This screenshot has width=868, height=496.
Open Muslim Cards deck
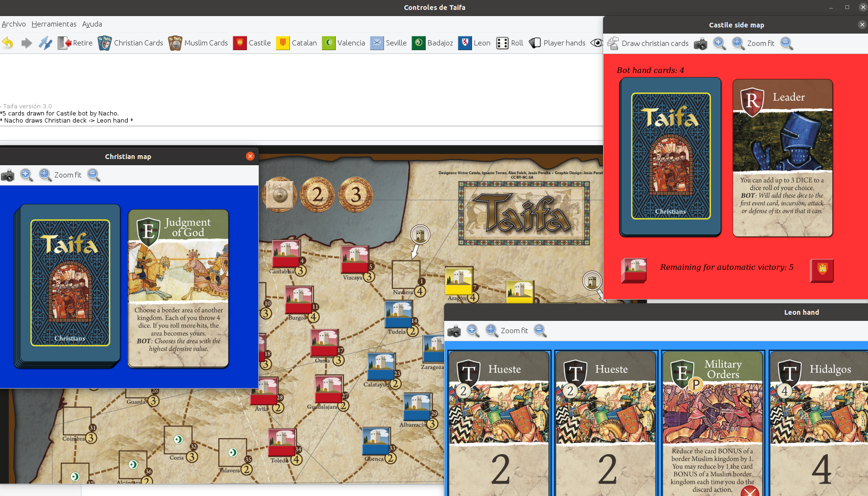pos(198,43)
